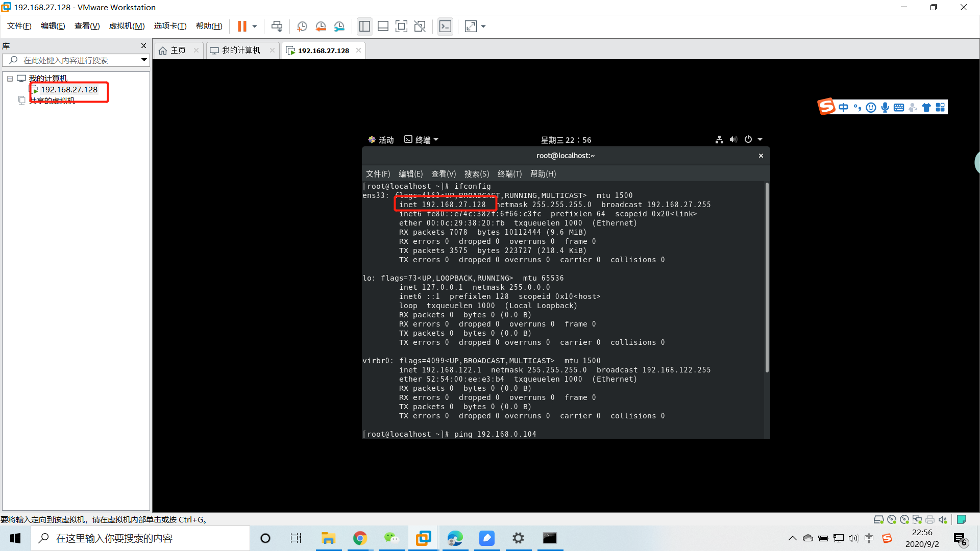Take a snapshot of this virtual machine
This screenshot has width=980, height=551.
click(x=302, y=26)
